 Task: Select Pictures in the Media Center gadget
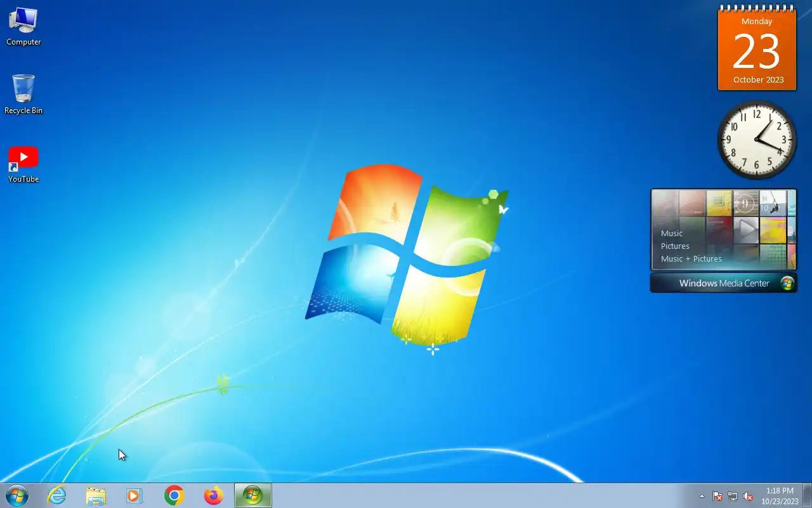[675, 246]
